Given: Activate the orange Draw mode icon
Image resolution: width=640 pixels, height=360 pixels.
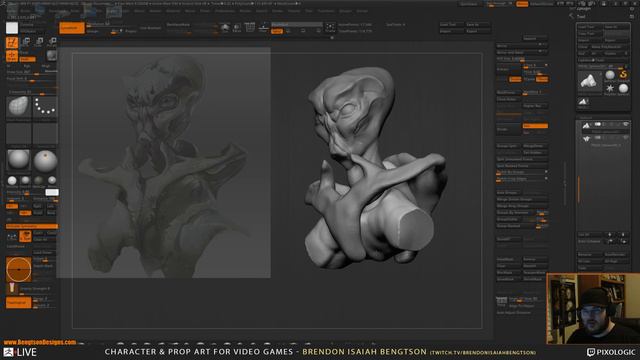Looking at the screenshot, I should coord(12,56).
